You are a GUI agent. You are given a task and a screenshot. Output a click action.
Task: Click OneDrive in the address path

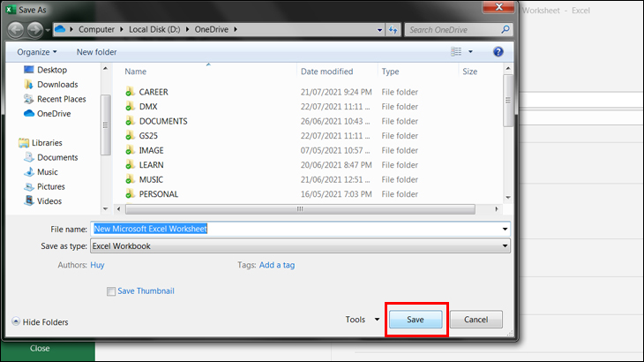(211, 30)
